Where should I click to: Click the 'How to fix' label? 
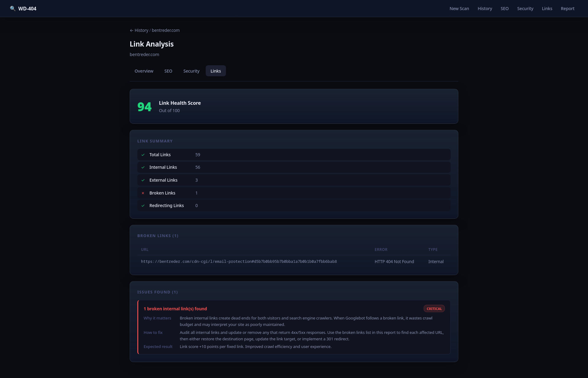153,332
